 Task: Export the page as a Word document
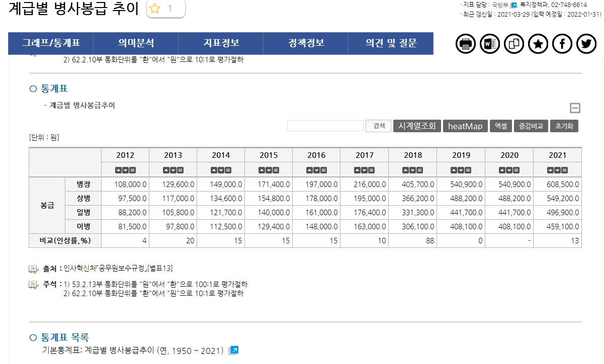(x=490, y=44)
